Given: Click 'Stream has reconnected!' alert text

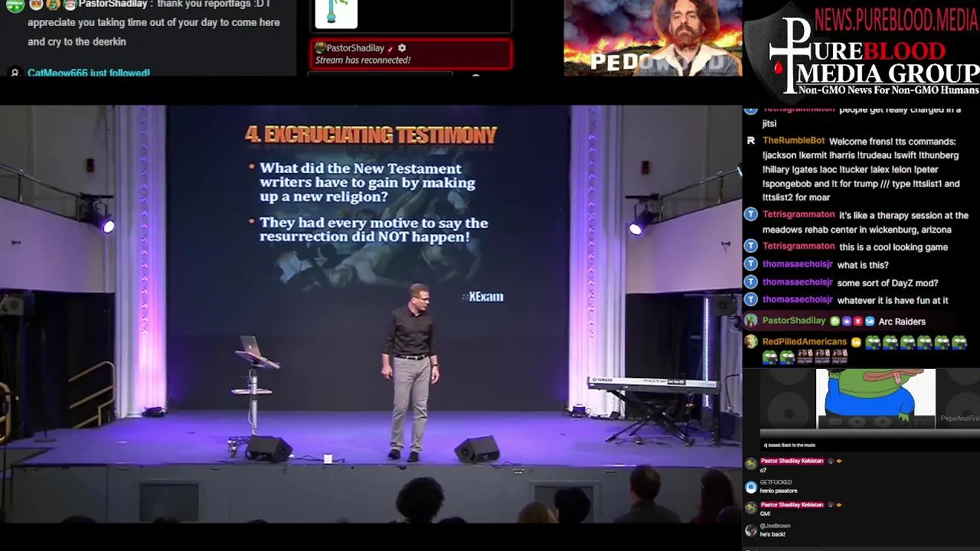Looking at the screenshot, I should (363, 60).
